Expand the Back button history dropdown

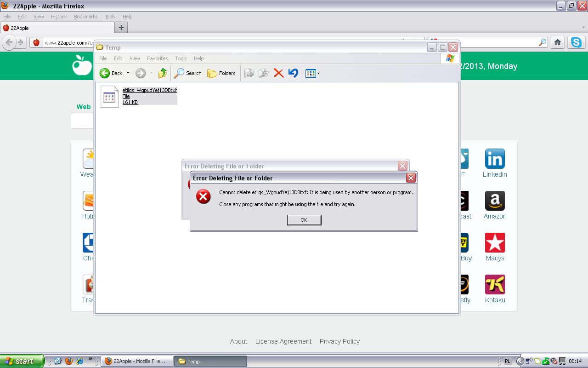click(x=128, y=73)
